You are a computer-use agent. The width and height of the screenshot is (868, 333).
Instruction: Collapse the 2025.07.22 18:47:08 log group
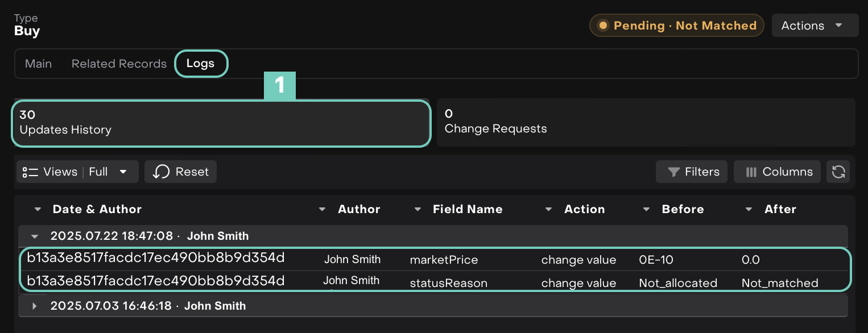pos(35,236)
